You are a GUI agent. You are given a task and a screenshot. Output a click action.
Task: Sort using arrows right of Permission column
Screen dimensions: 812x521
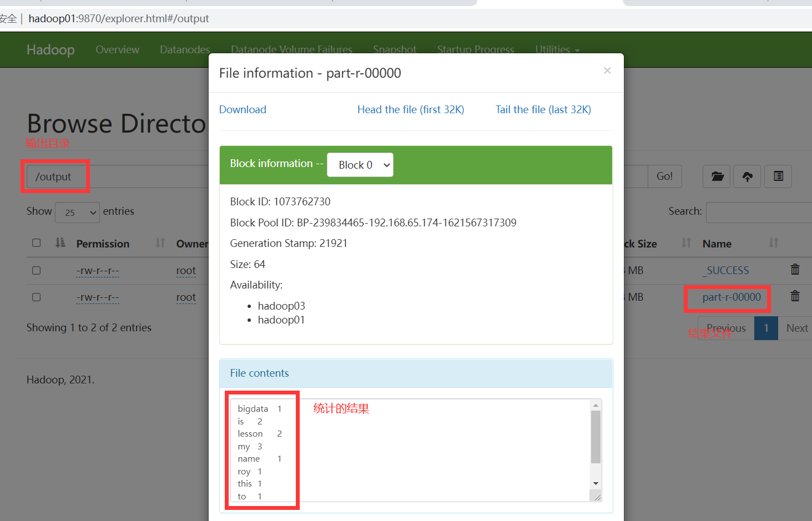click(x=160, y=243)
